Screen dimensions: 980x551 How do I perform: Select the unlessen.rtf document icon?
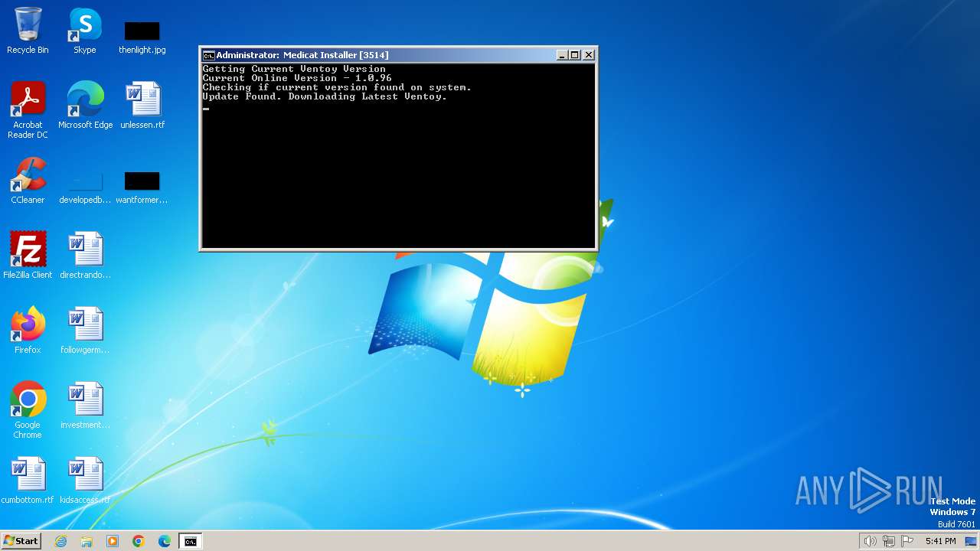tap(142, 106)
